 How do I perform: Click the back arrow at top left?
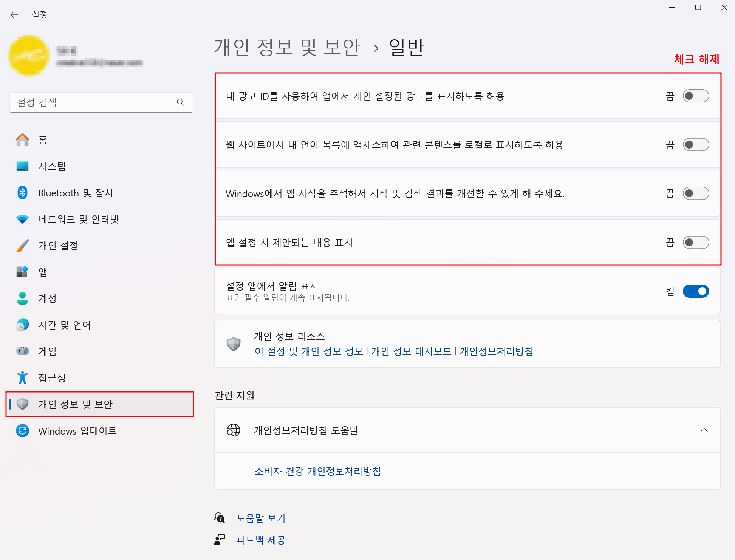coord(14,15)
